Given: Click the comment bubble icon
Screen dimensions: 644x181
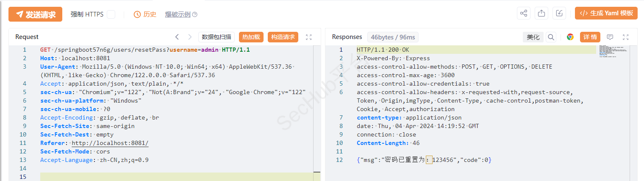Looking at the screenshot, I should [610, 37].
